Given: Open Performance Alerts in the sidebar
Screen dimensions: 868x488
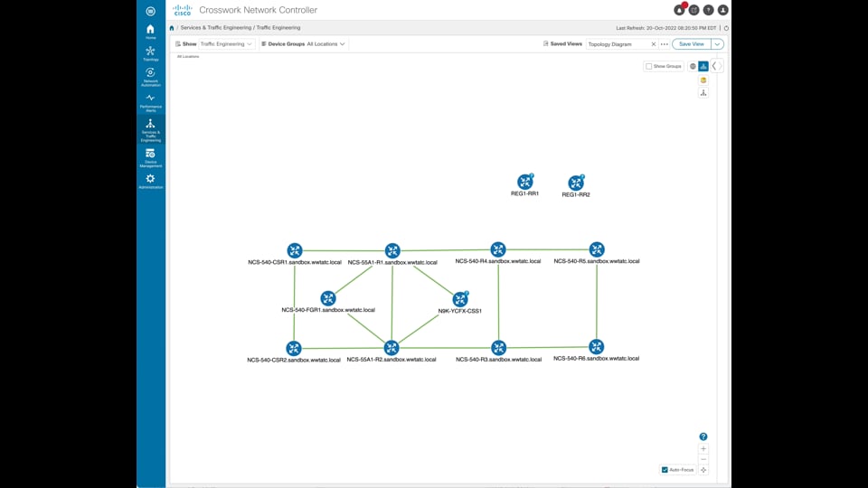Looking at the screenshot, I should point(151,103).
